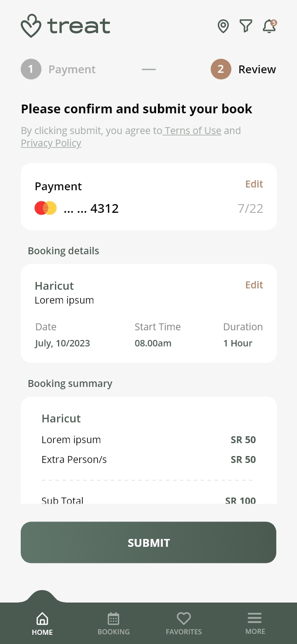Open the Favorites heart tab
Image resolution: width=297 pixels, height=644 pixels.
[184, 623]
